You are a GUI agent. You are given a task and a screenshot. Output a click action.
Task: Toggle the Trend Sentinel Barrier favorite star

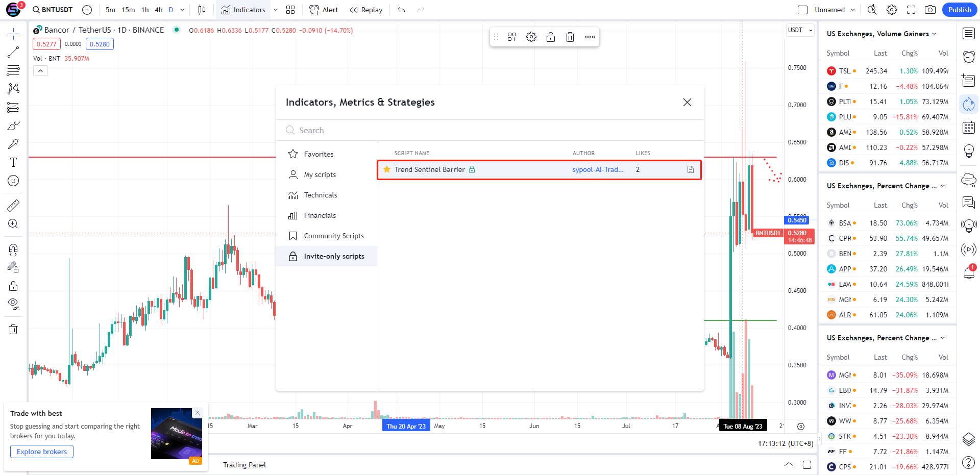coord(387,169)
